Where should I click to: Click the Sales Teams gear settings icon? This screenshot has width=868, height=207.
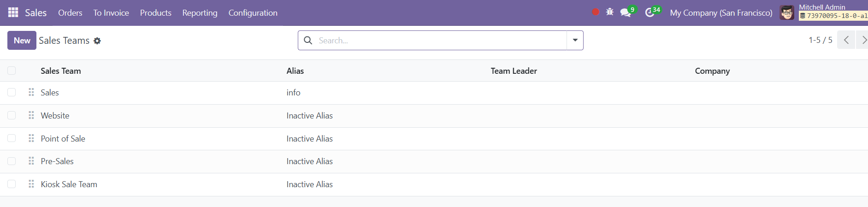pos(97,41)
